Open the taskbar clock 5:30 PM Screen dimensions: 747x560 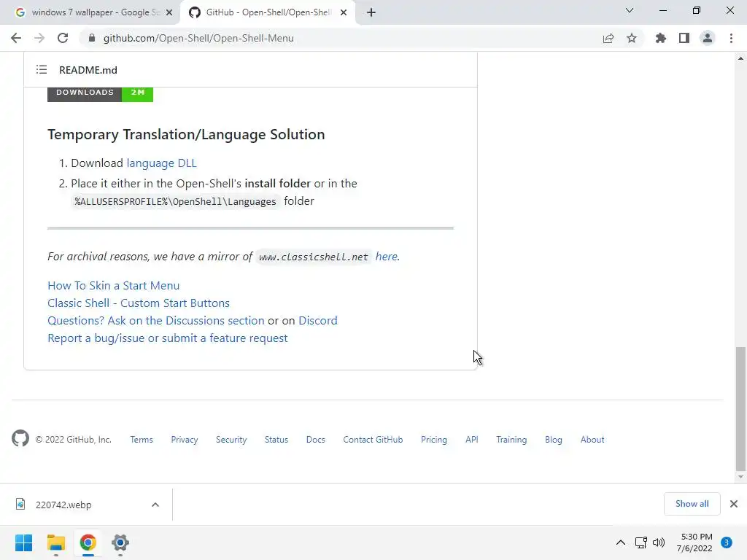[x=694, y=542]
